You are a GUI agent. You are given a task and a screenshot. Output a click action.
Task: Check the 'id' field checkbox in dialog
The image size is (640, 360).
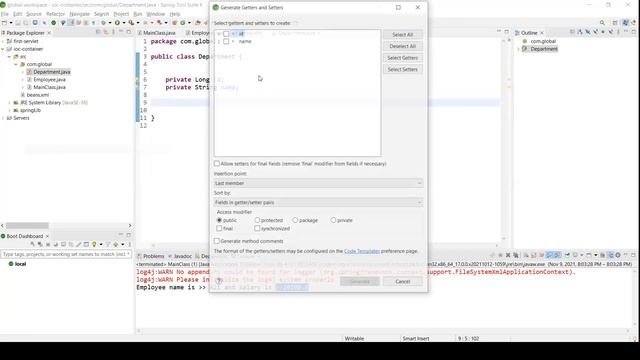[x=226, y=34]
